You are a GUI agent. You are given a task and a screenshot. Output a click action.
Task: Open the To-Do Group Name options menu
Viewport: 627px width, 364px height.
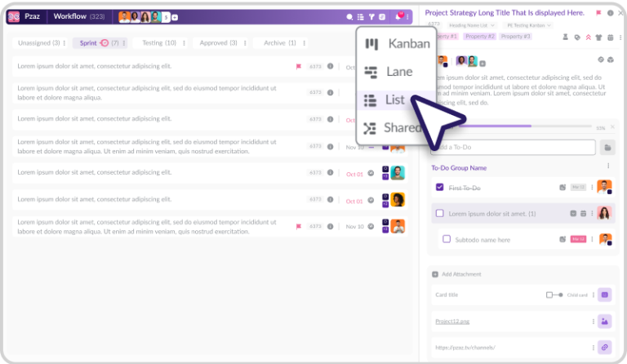click(x=608, y=166)
